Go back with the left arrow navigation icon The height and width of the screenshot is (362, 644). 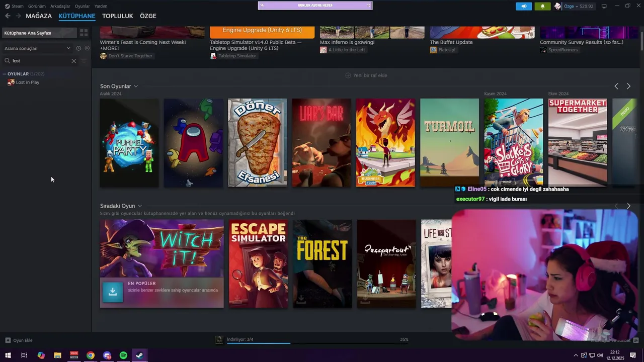pos(8,16)
